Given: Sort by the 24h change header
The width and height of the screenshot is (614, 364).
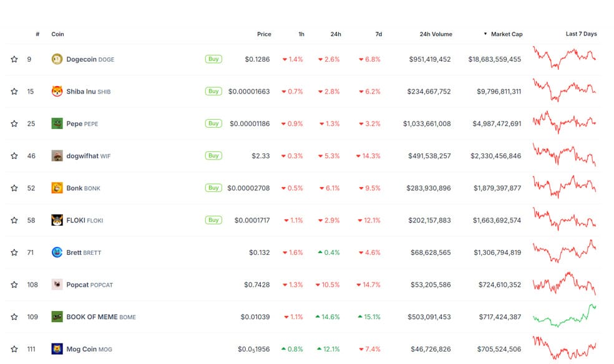Looking at the screenshot, I should coord(336,34).
